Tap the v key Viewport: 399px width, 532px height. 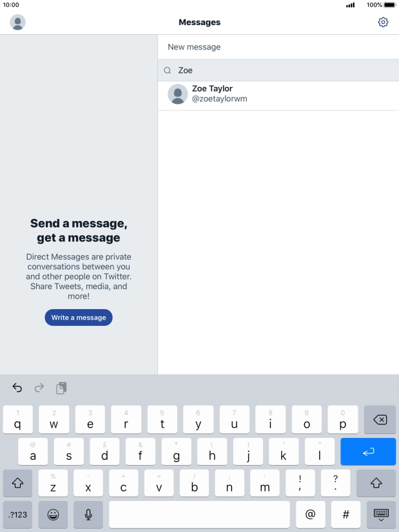[159, 483]
